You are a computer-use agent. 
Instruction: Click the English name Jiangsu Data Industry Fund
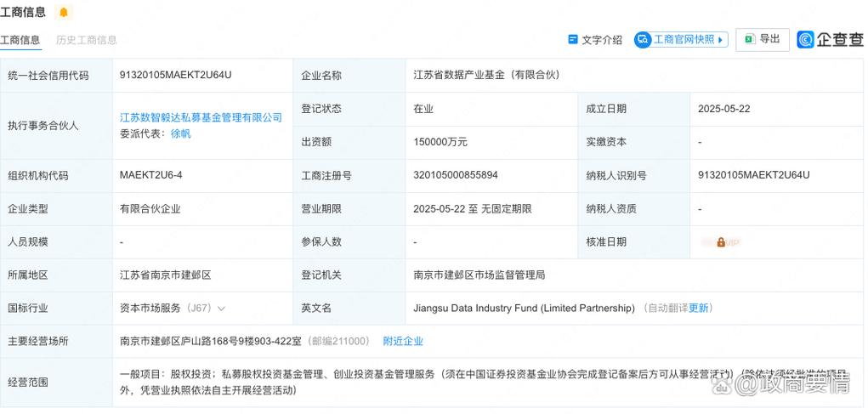524,309
